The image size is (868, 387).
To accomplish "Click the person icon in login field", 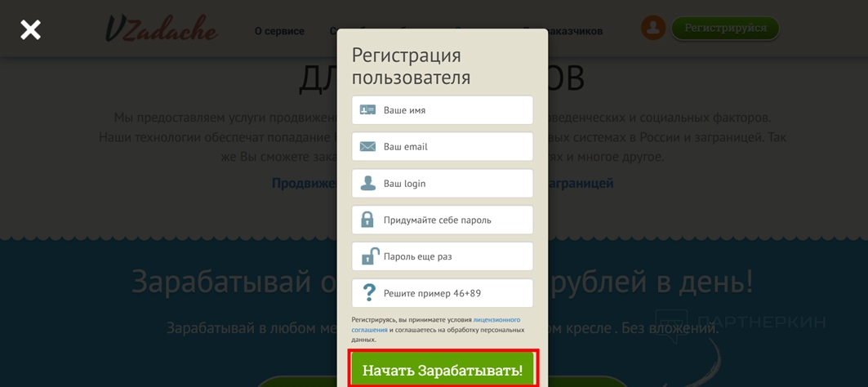I will (x=368, y=183).
